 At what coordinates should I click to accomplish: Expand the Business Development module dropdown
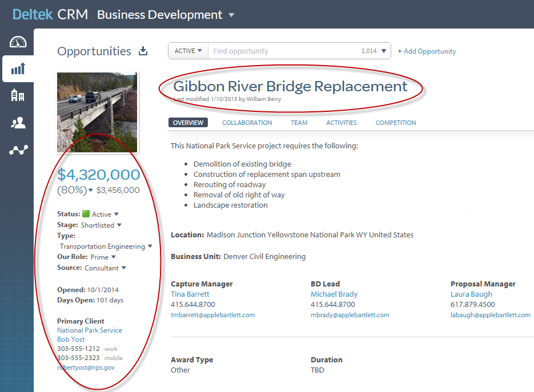pyautogui.click(x=231, y=15)
